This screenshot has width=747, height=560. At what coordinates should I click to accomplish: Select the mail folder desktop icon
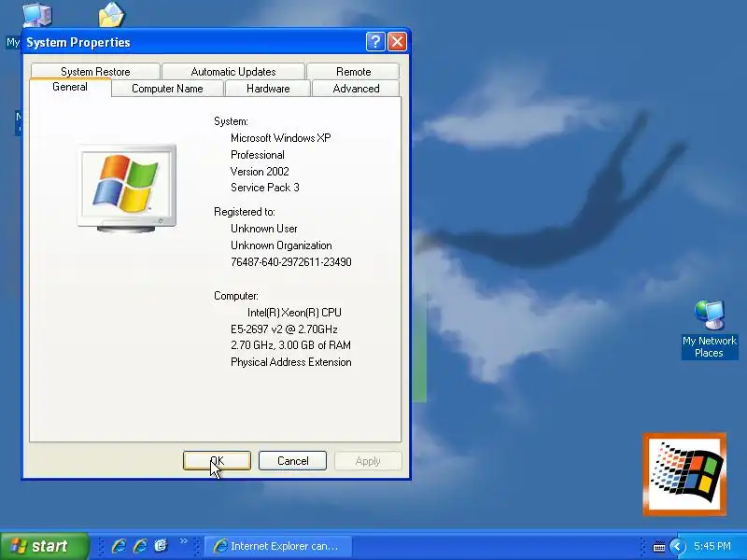pos(111,14)
